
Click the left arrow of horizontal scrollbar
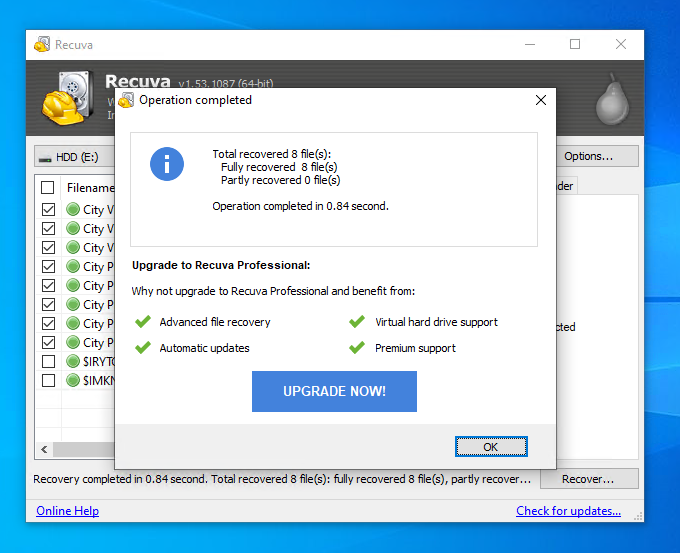click(44, 449)
